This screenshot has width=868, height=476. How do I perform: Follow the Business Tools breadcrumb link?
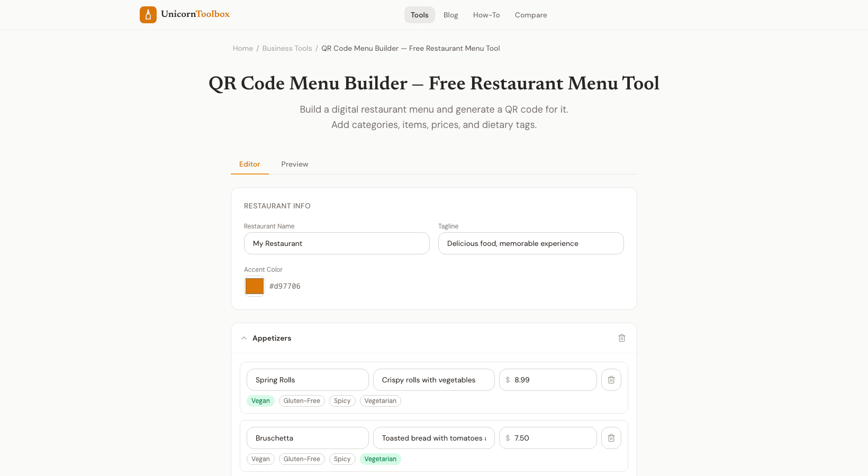[287, 48]
